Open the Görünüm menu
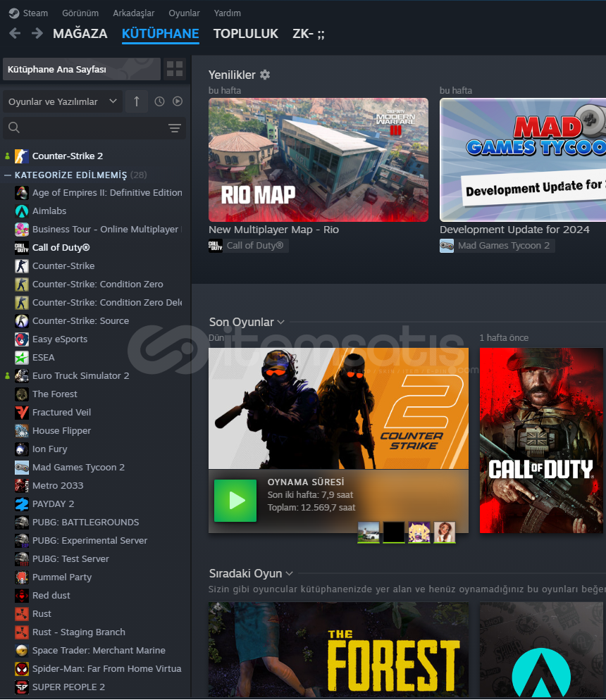 [x=80, y=13]
